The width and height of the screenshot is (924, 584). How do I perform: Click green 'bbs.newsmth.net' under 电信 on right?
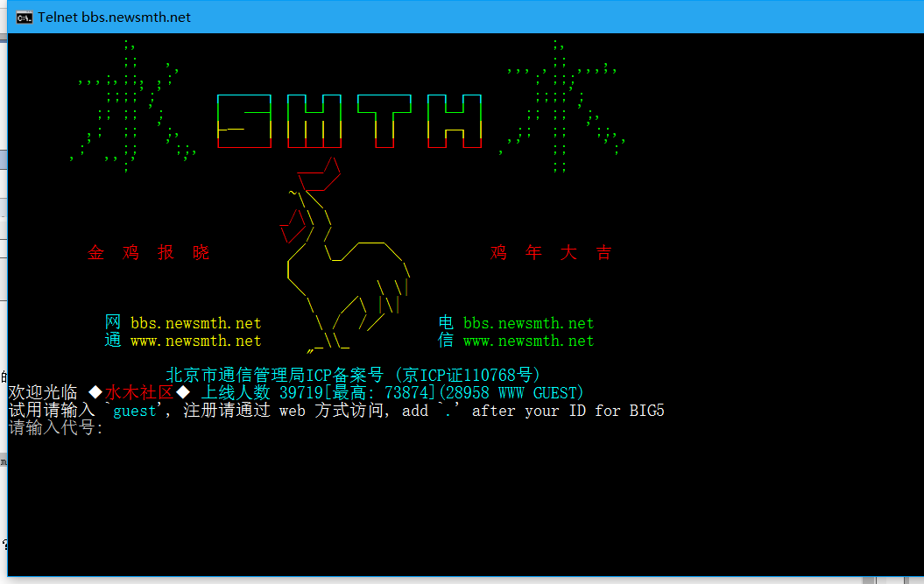click(x=529, y=324)
